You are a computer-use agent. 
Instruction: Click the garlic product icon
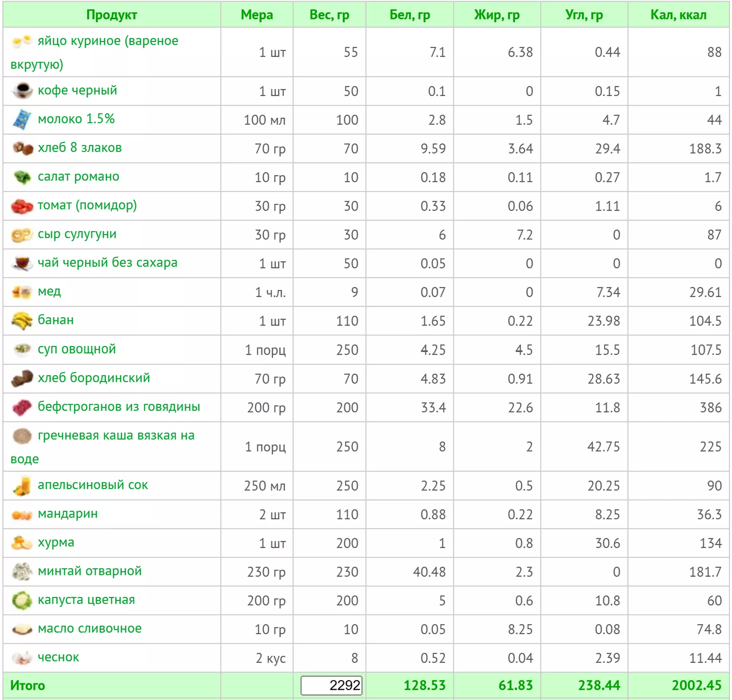[22, 657]
